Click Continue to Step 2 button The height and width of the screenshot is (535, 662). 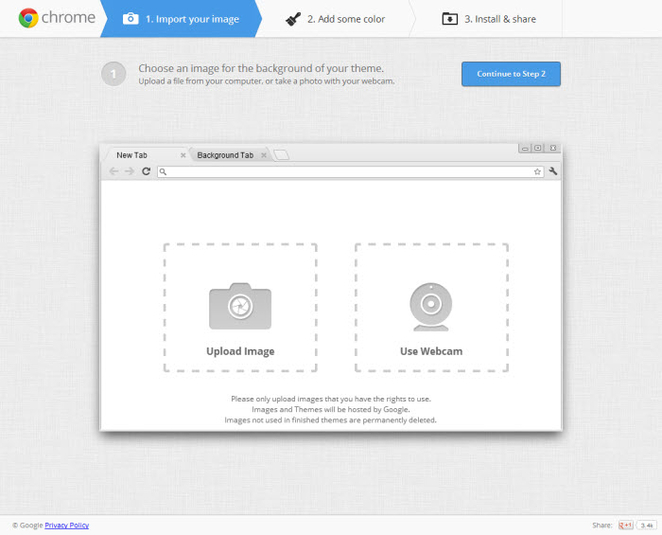(511, 74)
